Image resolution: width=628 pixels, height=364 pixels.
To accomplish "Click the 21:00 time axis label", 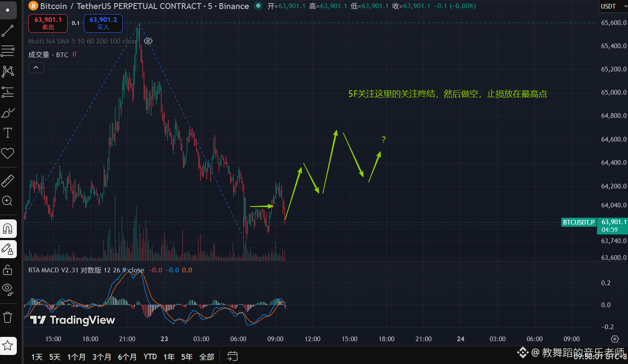I will 127,339.
